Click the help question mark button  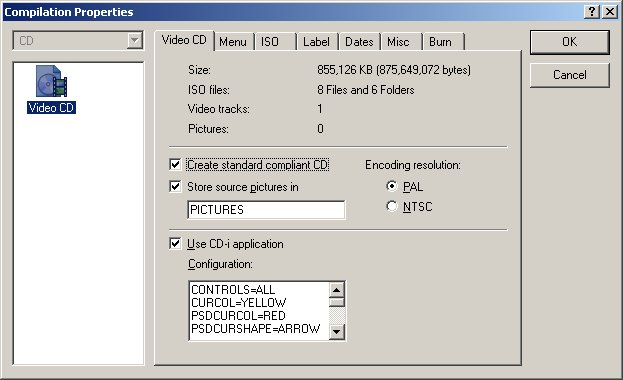[x=592, y=12]
